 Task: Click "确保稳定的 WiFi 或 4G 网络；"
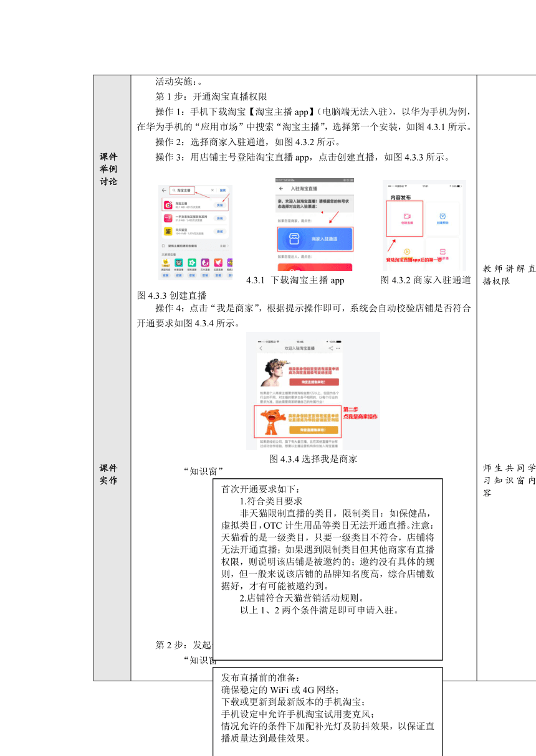click(x=280, y=689)
